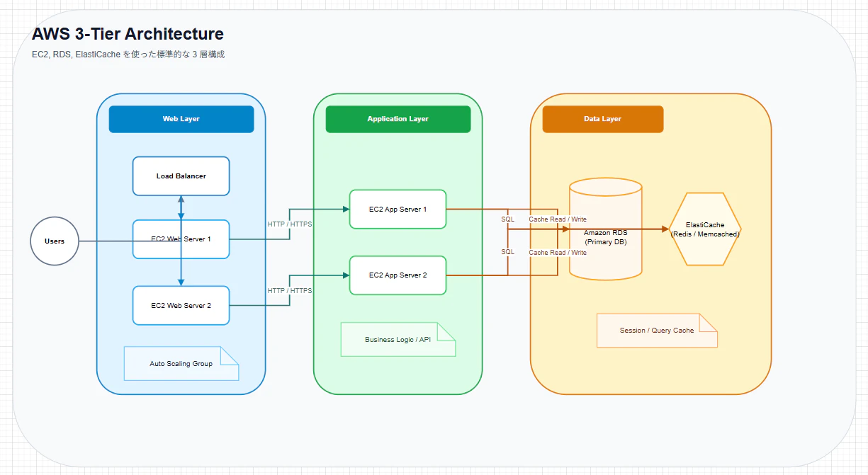Click the EC2 Web Server 2 node
Image resolution: width=868 pixels, height=475 pixels.
[x=181, y=306]
